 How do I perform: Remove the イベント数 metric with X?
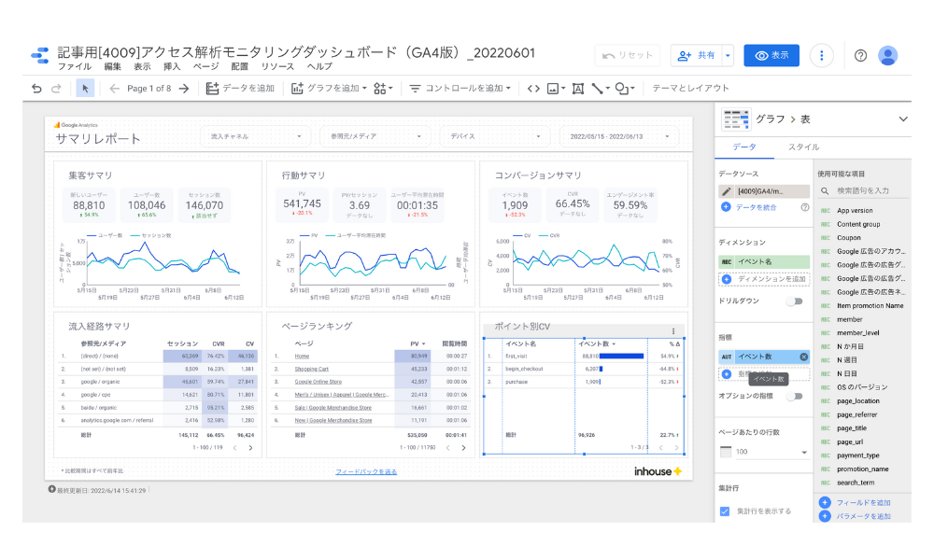click(x=803, y=357)
